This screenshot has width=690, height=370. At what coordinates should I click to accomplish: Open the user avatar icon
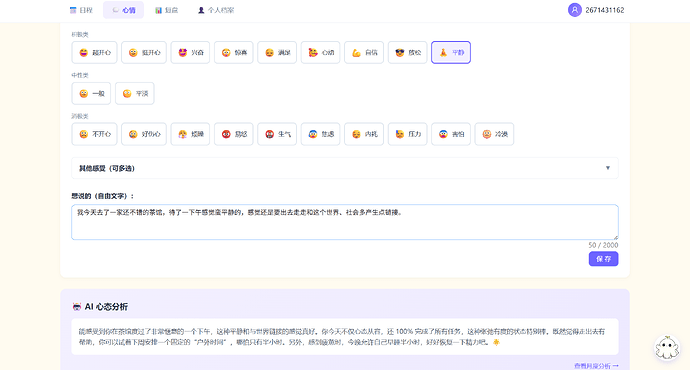click(574, 10)
